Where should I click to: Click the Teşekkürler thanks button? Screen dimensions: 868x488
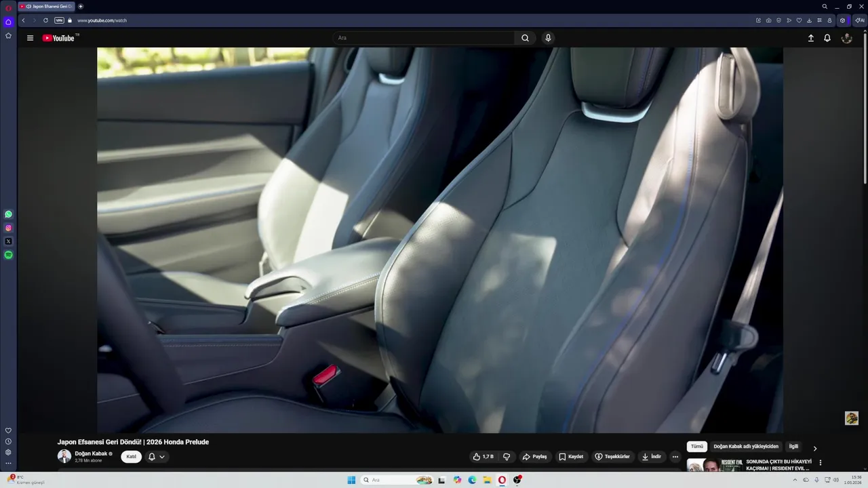(612, 457)
